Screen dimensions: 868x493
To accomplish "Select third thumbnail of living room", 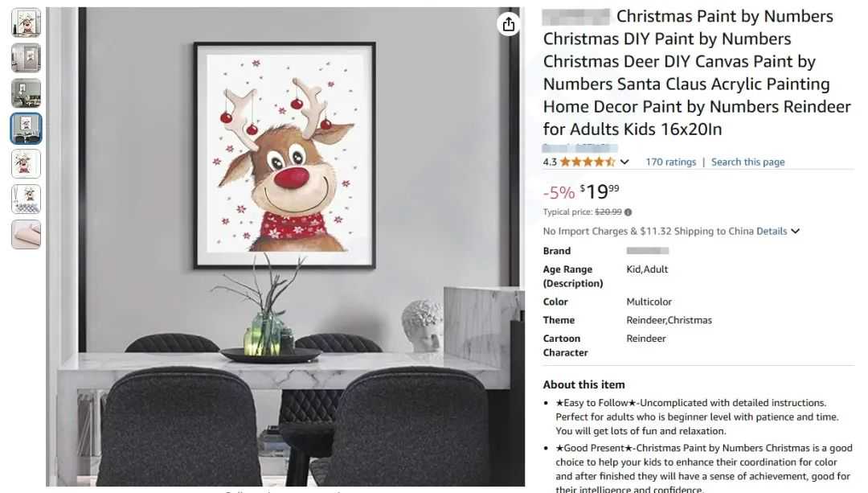I will point(26,93).
